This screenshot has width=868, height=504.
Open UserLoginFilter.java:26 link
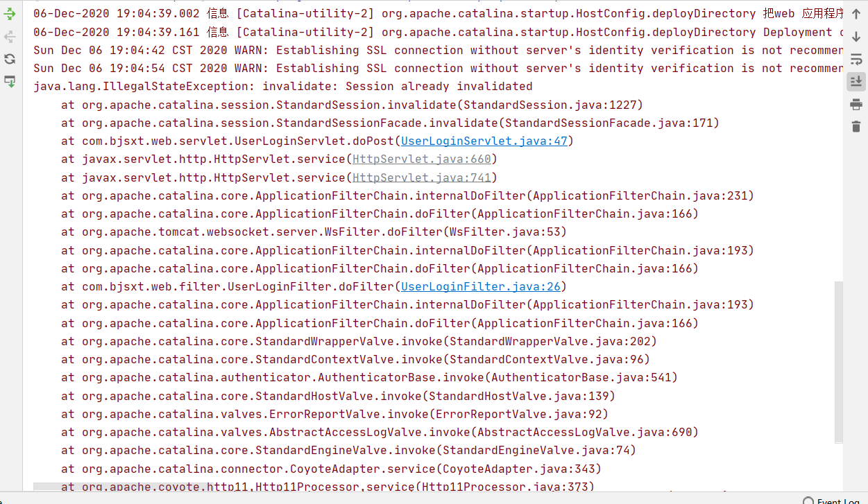pos(481,286)
